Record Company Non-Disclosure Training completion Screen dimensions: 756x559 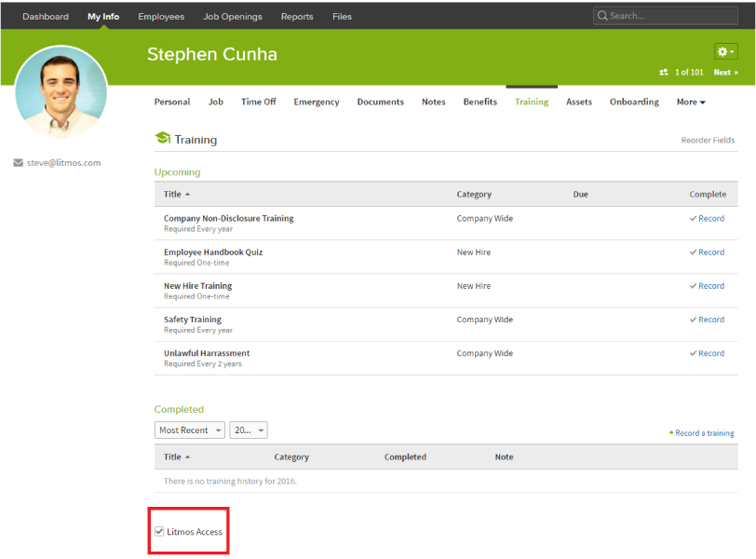pyautogui.click(x=707, y=219)
